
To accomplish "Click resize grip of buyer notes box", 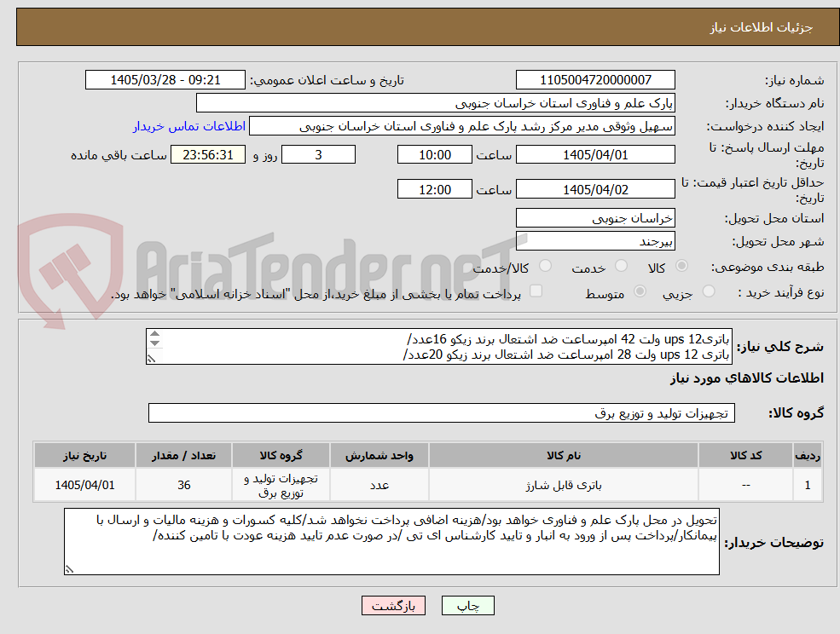I will [69, 569].
